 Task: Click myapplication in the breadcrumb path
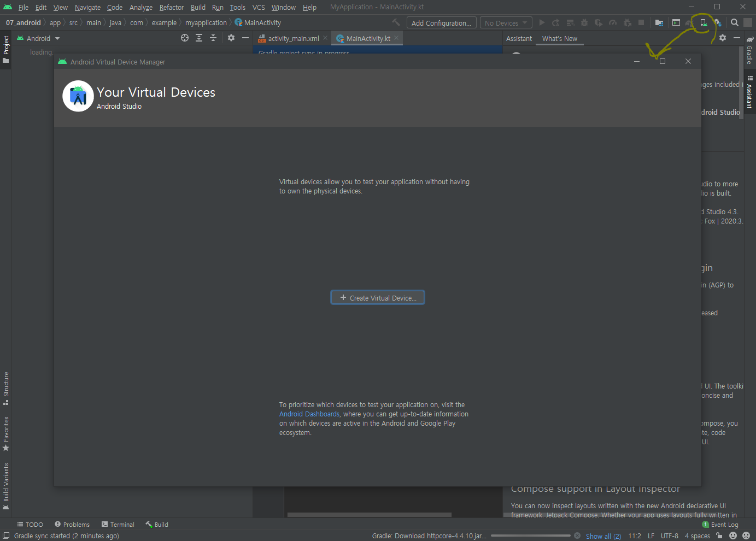(x=206, y=22)
